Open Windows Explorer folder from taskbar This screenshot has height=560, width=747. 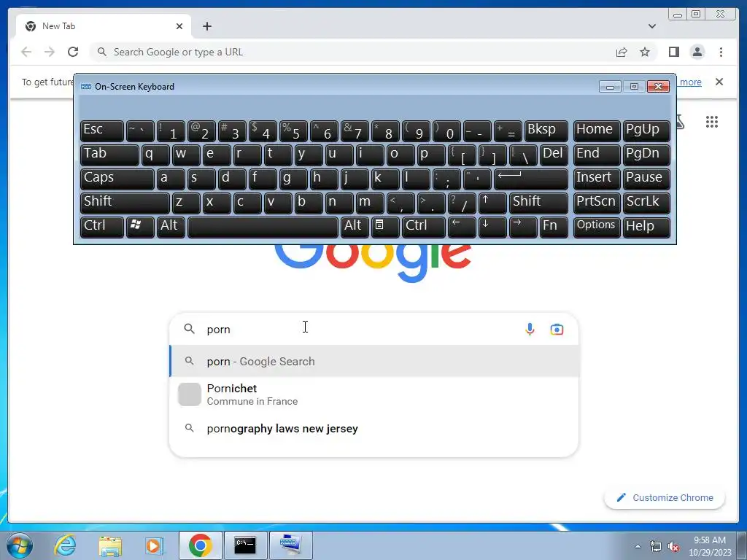click(110, 545)
